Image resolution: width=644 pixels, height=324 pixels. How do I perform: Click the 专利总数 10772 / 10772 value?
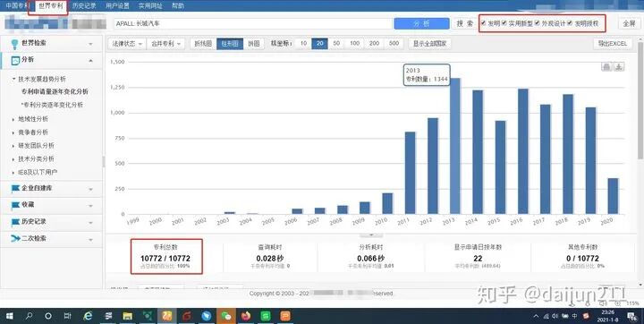coord(165,258)
